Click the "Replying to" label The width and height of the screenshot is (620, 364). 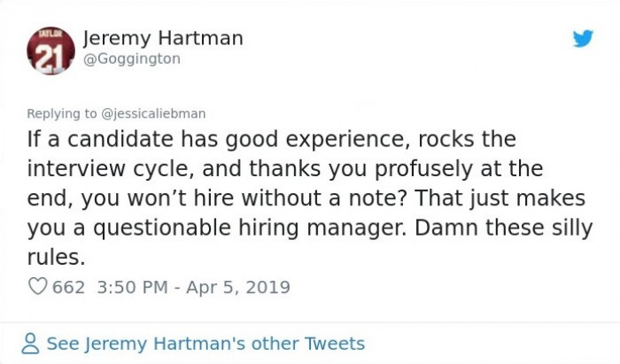62,114
